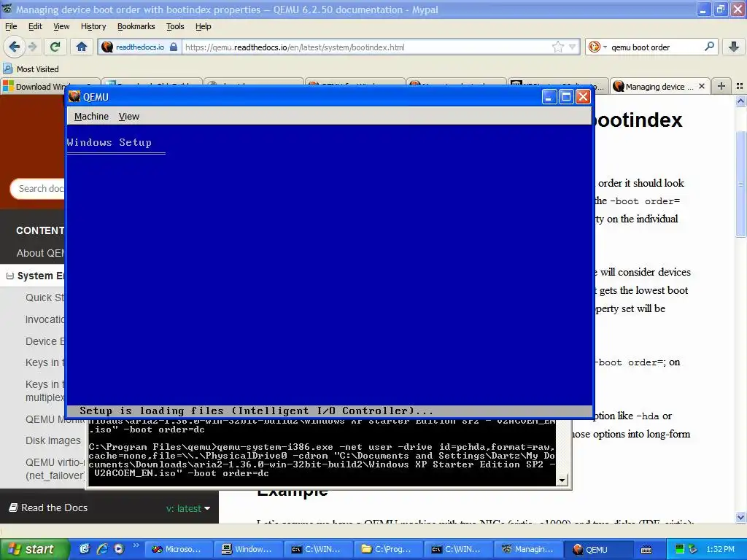Viewport: 747px width, 560px height.
Task: Click the readthedocs.io site identity label
Action: 139,47
